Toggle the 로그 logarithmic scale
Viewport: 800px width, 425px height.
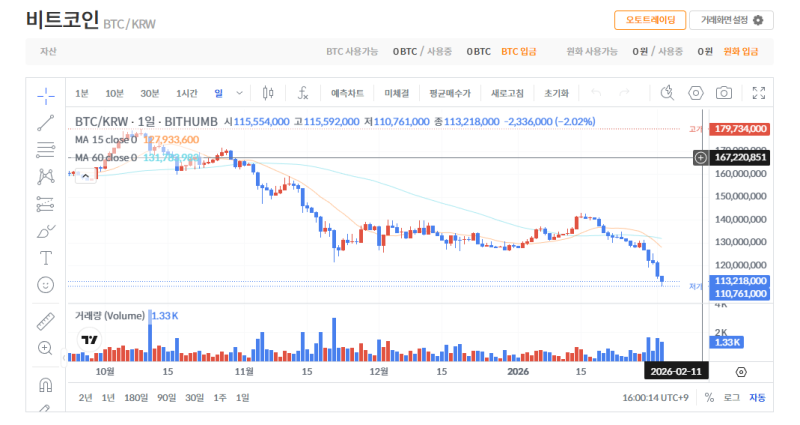click(x=732, y=397)
